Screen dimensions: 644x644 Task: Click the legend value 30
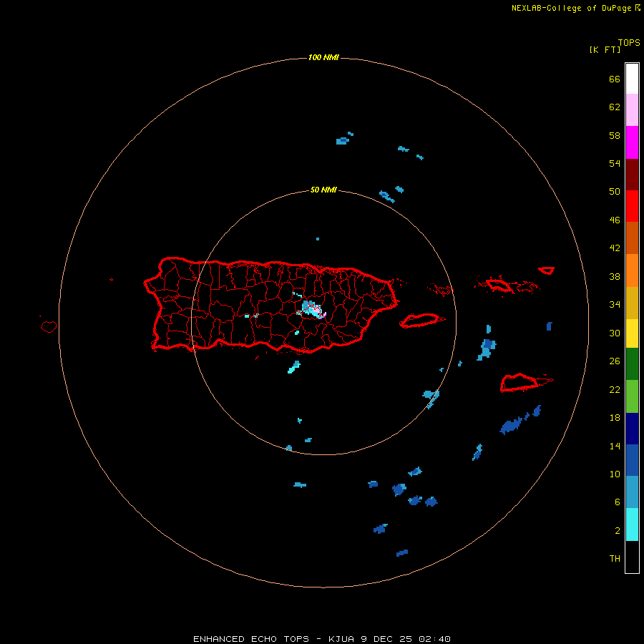pos(615,333)
